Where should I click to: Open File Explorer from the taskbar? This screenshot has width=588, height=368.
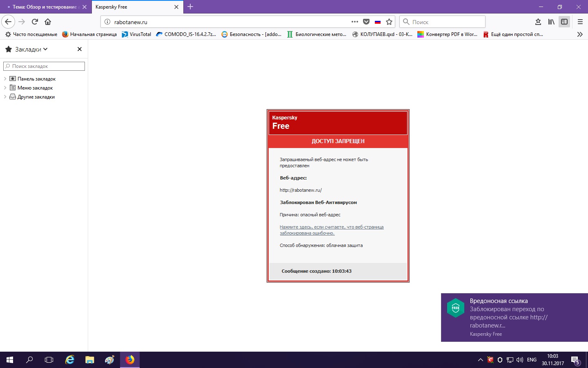click(x=89, y=360)
